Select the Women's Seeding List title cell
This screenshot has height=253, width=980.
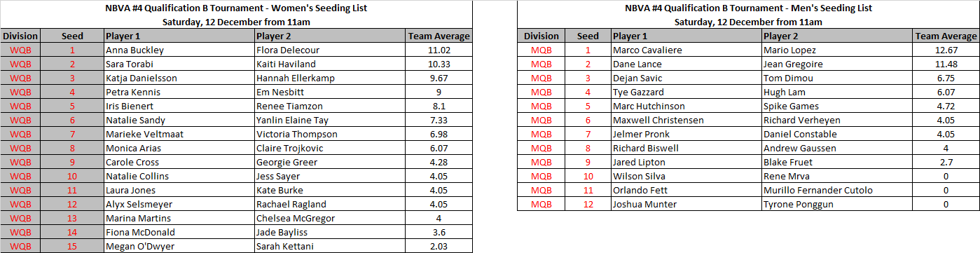coord(237,8)
